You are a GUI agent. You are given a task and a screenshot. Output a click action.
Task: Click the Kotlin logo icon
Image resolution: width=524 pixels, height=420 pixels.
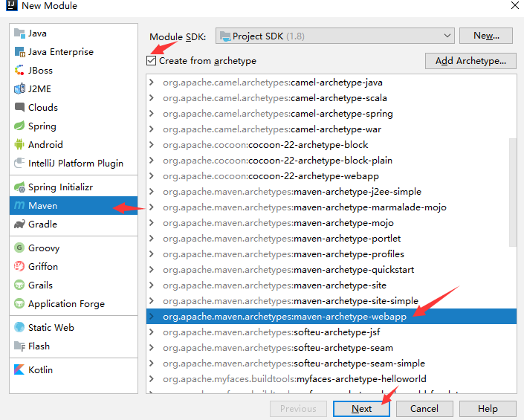click(x=19, y=370)
